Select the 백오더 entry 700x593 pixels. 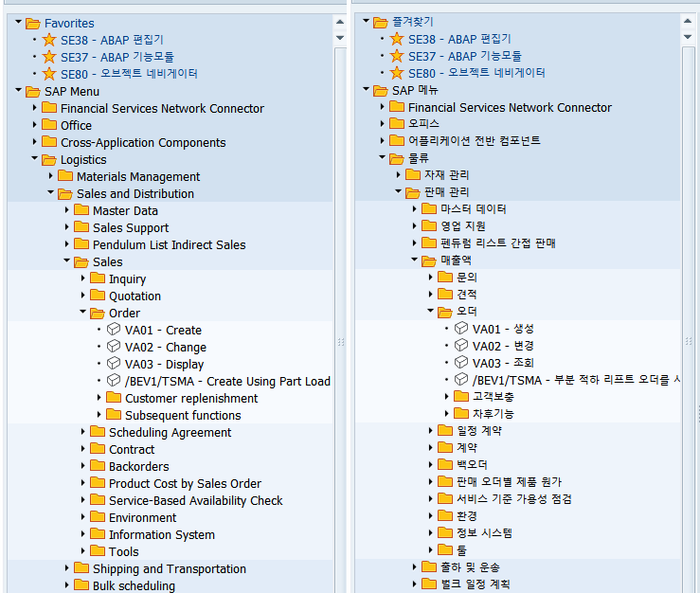pyautogui.click(x=473, y=465)
